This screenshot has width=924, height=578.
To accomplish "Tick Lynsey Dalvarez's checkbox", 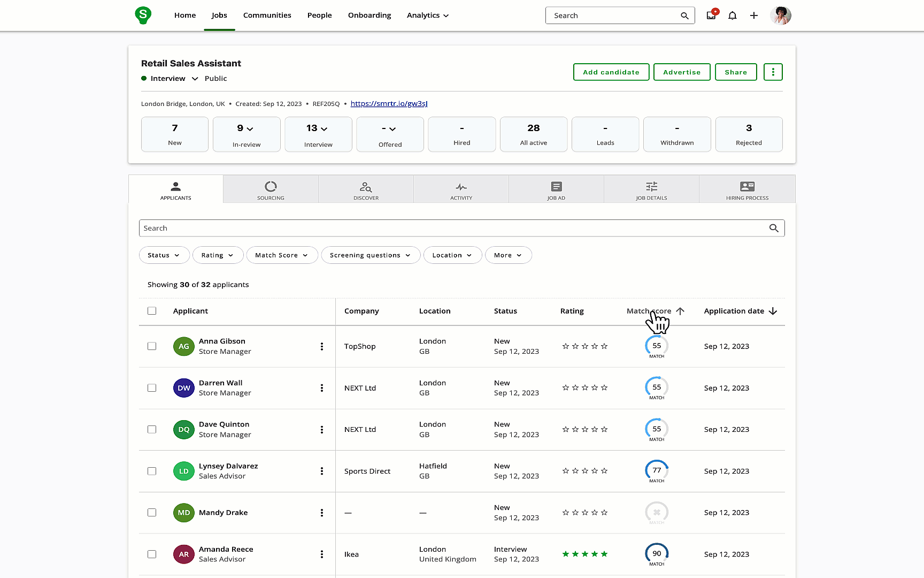I will (x=152, y=471).
